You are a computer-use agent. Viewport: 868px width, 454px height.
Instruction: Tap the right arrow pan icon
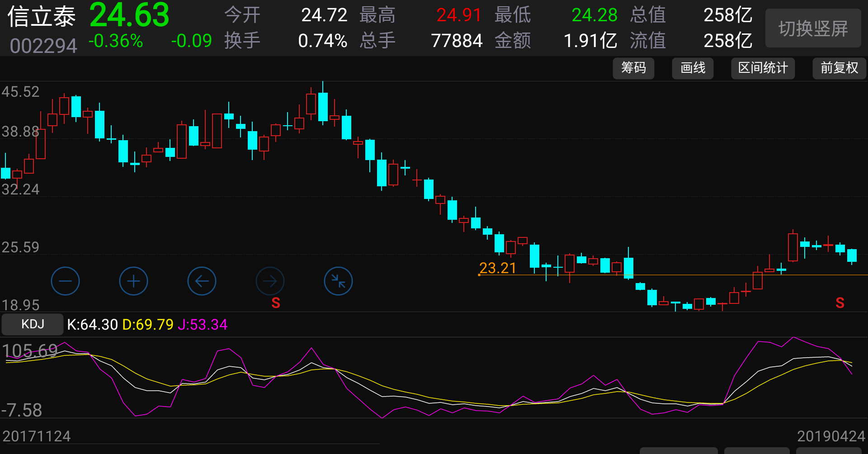270,281
